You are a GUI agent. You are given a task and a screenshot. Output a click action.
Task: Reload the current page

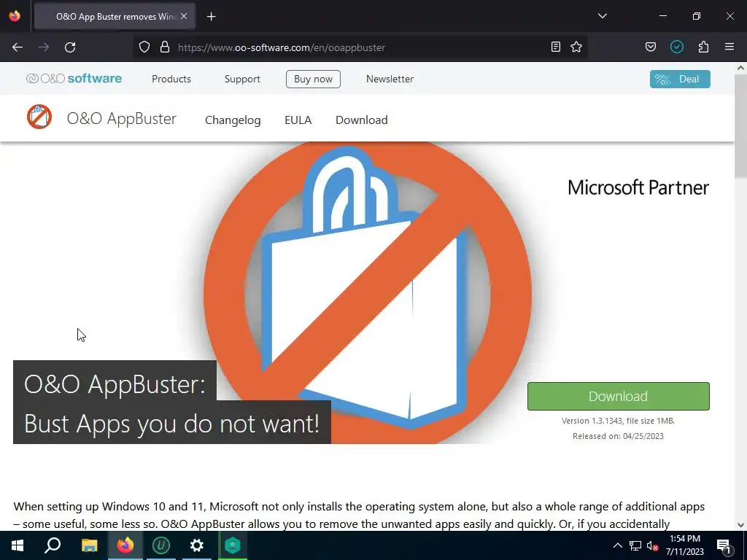pyautogui.click(x=70, y=47)
